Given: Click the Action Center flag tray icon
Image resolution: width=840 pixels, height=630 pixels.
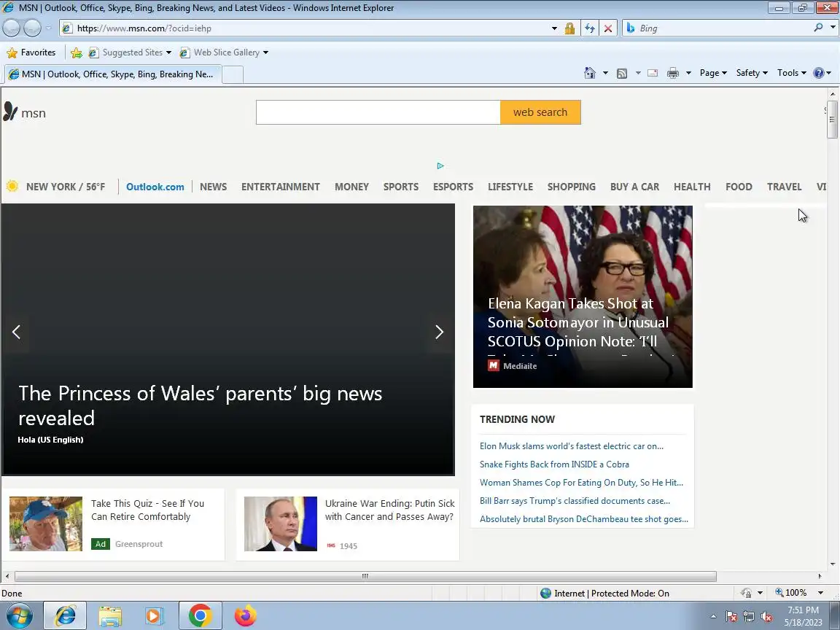Looking at the screenshot, I should click(731, 617).
